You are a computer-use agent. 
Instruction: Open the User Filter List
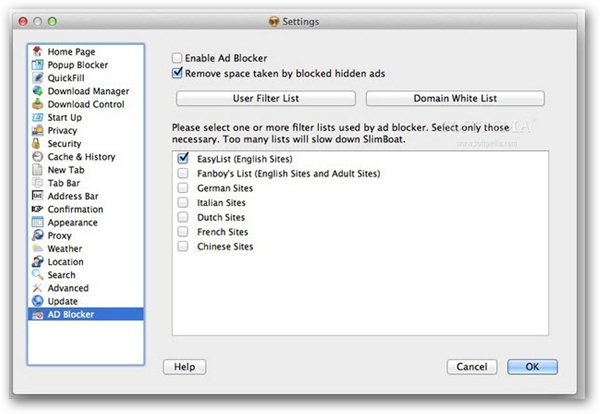coord(264,99)
